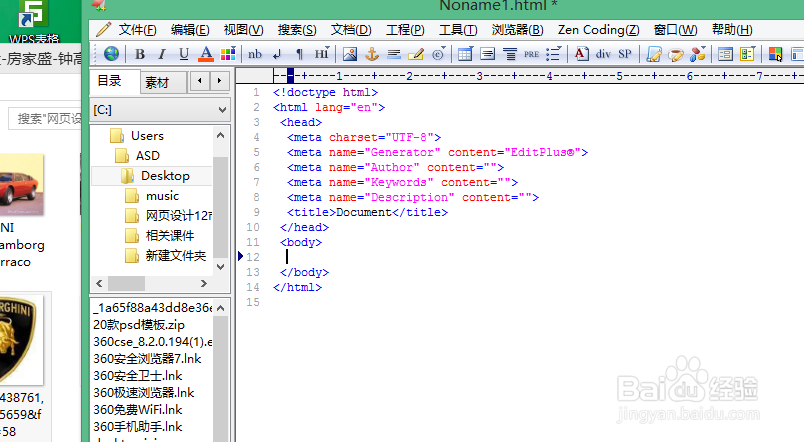
Task: Select the music folder
Action: 162,196
